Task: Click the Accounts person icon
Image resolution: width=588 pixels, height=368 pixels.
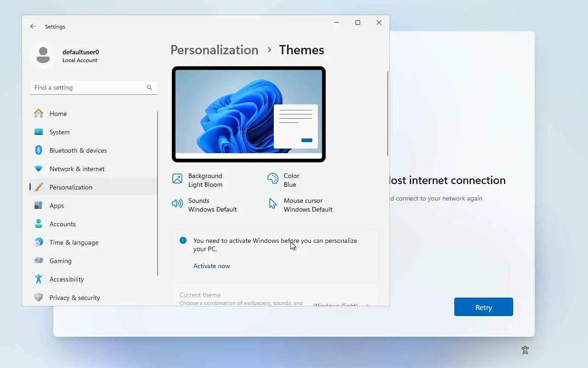Action: [x=39, y=224]
